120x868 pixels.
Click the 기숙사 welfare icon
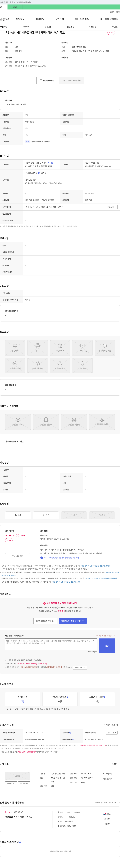[37, 348]
